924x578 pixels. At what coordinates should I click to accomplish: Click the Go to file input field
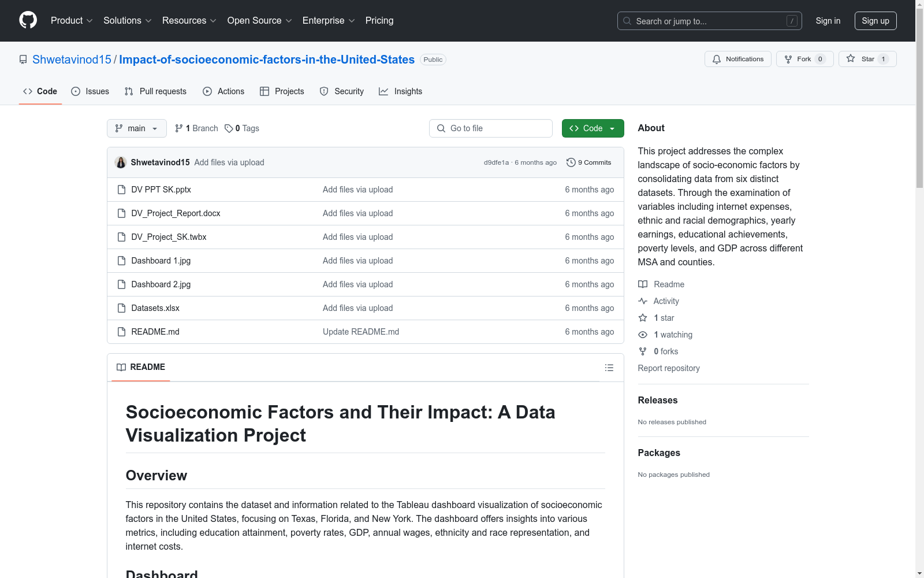pyautogui.click(x=491, y=128)
